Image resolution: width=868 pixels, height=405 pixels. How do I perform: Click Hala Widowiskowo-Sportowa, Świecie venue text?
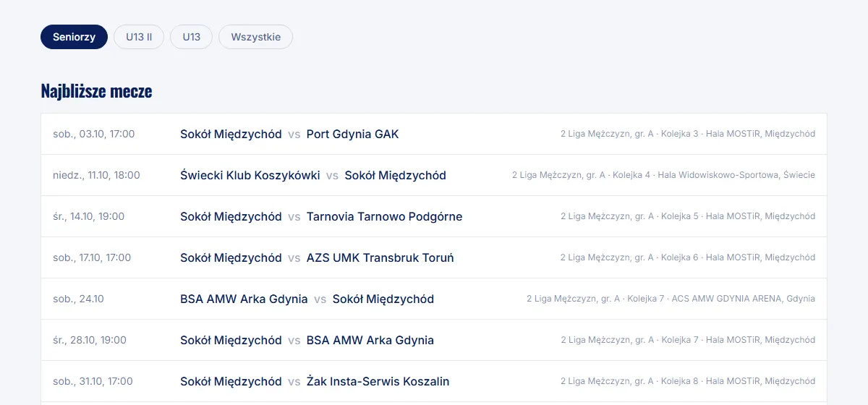click(x=736, y=175)
